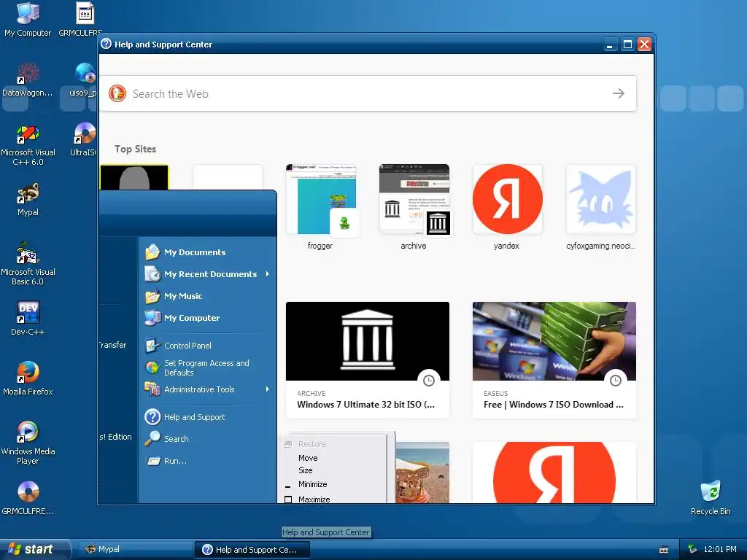Minimize the Help and Support Center window
747x560 pixels.
610,44
